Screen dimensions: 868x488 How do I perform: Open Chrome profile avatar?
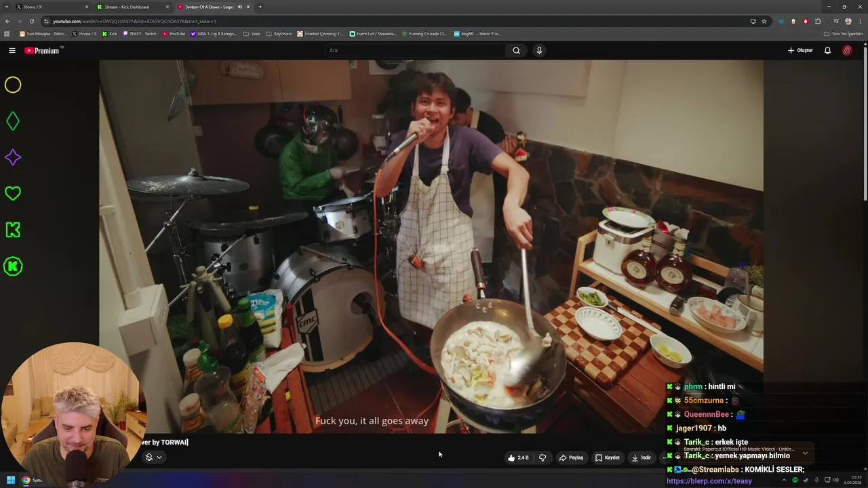[848, 21]
